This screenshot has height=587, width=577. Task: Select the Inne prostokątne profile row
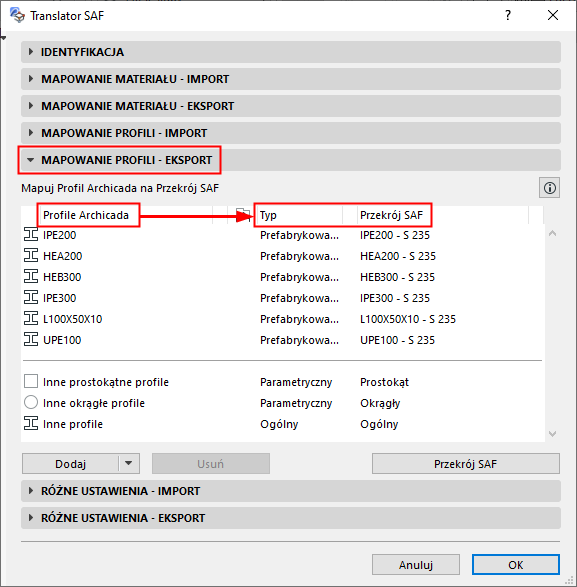pos(283,382)
